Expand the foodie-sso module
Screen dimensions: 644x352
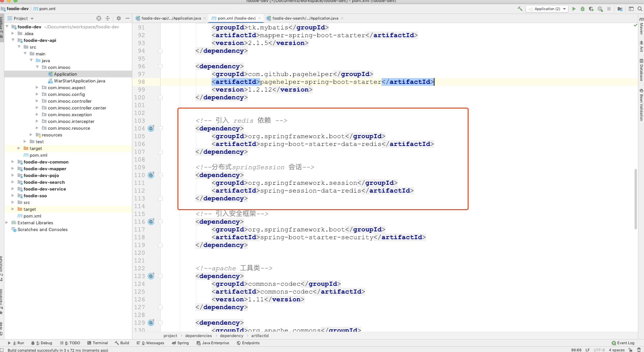pos(13,196)
